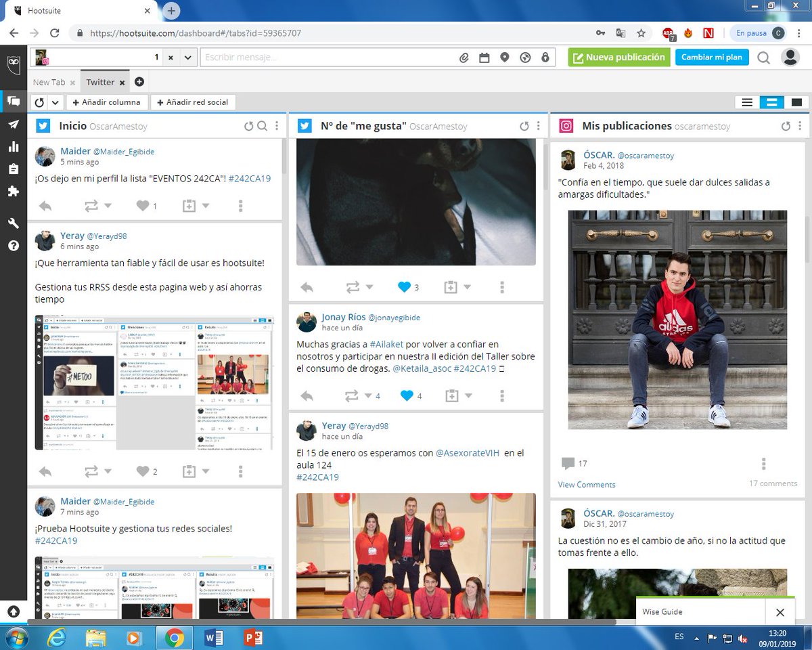Viewport: 812px width, 650px height.
Task: Switch to comfortable wide view
Action: click(796, 102)
